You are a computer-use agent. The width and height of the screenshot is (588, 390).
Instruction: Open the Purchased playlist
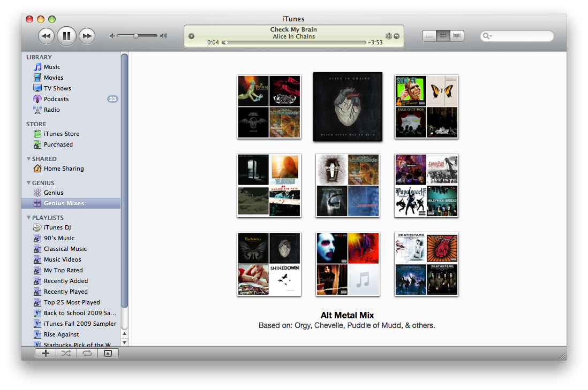(x=71, y=144)
